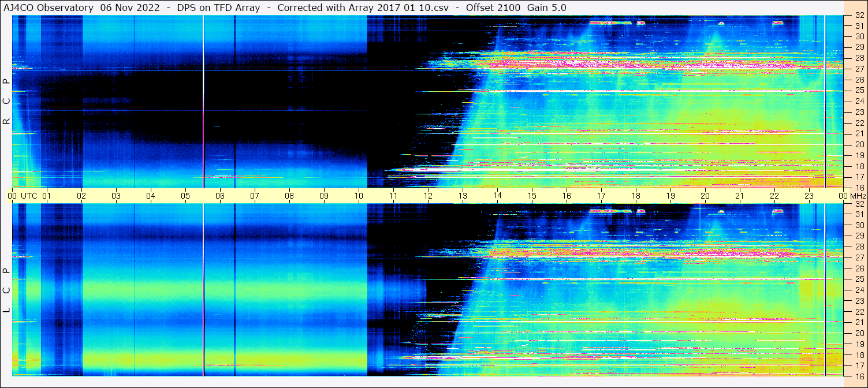This screenshot has width=868, height=388.
Task: Click the 23 hour label on time axis
Action: [809, 196]
